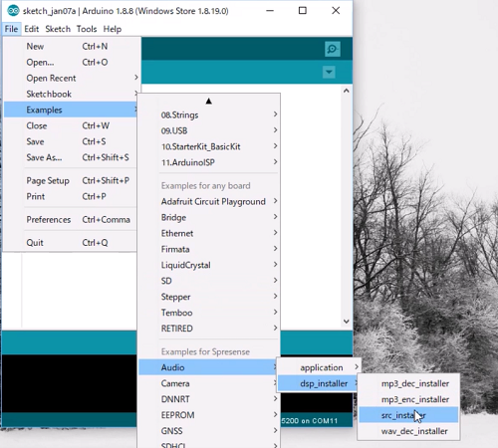Open SD examples submenu
This screenshot has width=498, height=448.
pyautogui.click(x=209, y=281)
